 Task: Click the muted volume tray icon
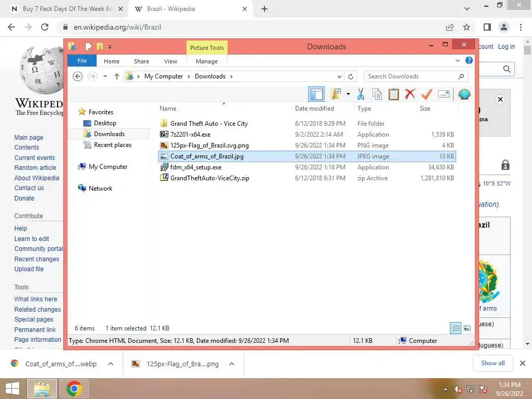[458, 390]
